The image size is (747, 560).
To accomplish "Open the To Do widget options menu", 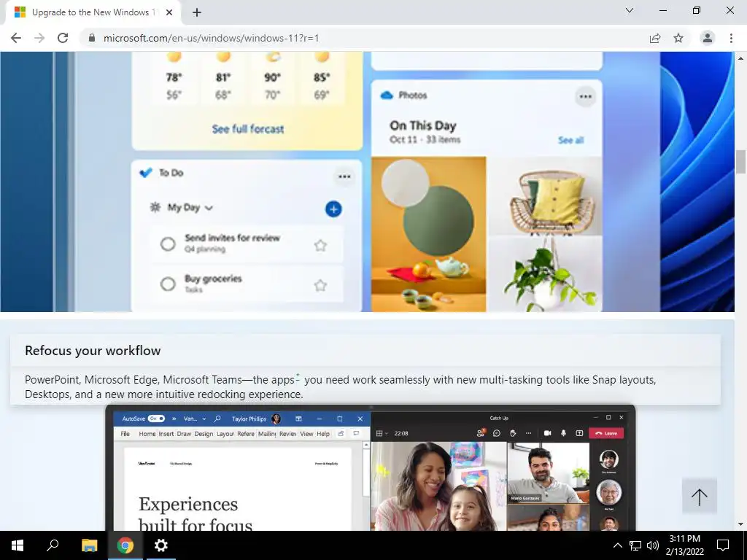I will click(344, 176).
